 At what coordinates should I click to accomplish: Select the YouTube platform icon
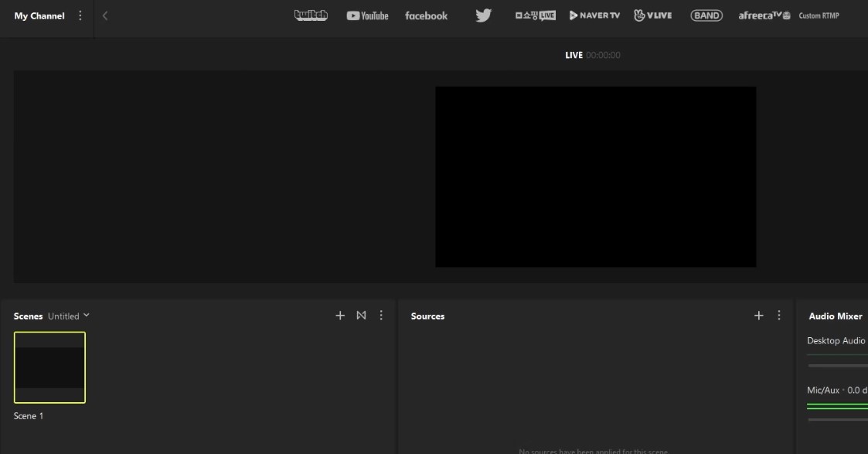(x=367, y=15)
